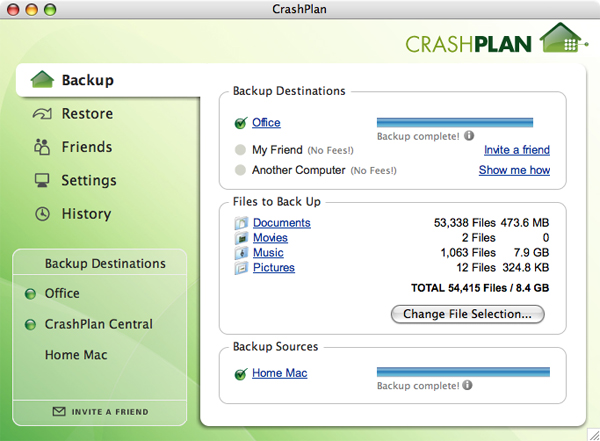
Task: Click the envelope icon for Invite a Friend
Action: (59, 411)
